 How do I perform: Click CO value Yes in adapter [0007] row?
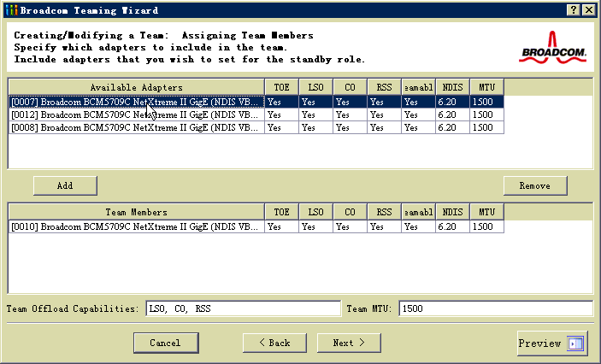click(x=350, y=102)
